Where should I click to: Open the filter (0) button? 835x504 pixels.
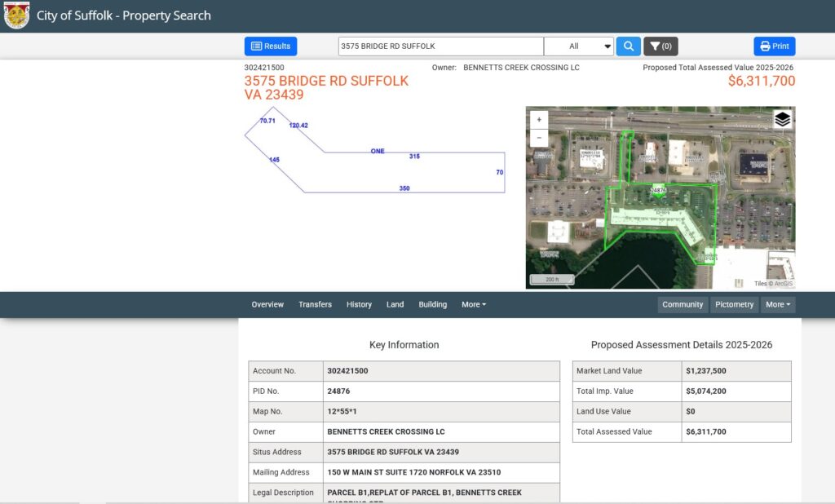click(x=660, y=46)
